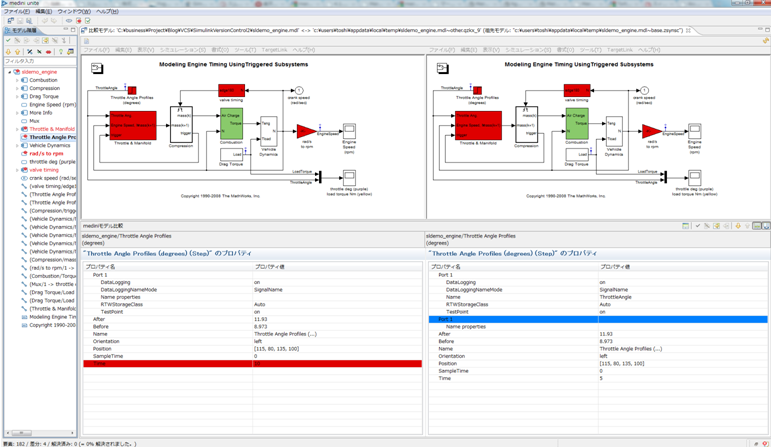Click the red Throttle & Manifold block in left diagram
Screen dimensions: 771x447
132,125
